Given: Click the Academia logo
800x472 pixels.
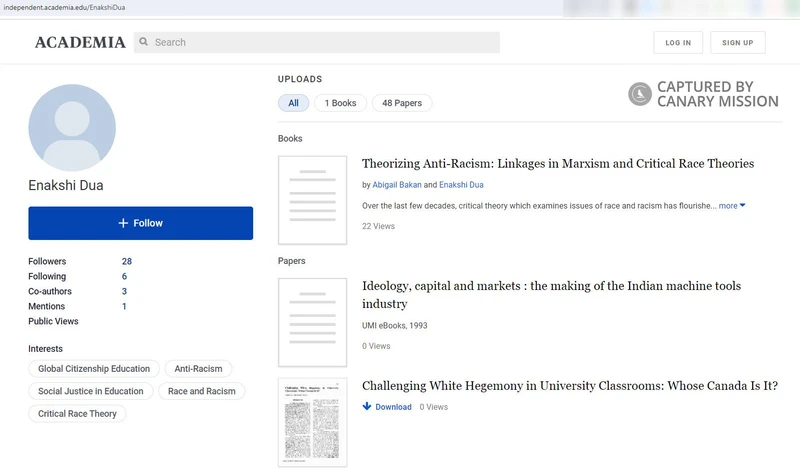Looking at the screenshot, I should coord(80,43).
